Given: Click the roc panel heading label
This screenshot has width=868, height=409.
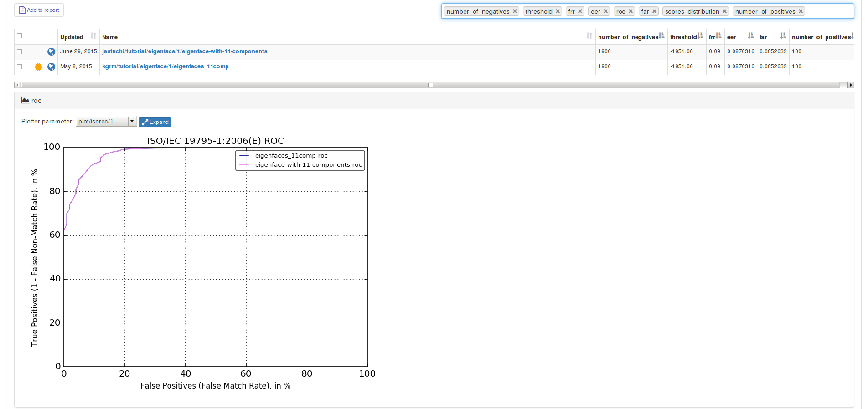Looking at the screenshot, I should pos(36,101).
